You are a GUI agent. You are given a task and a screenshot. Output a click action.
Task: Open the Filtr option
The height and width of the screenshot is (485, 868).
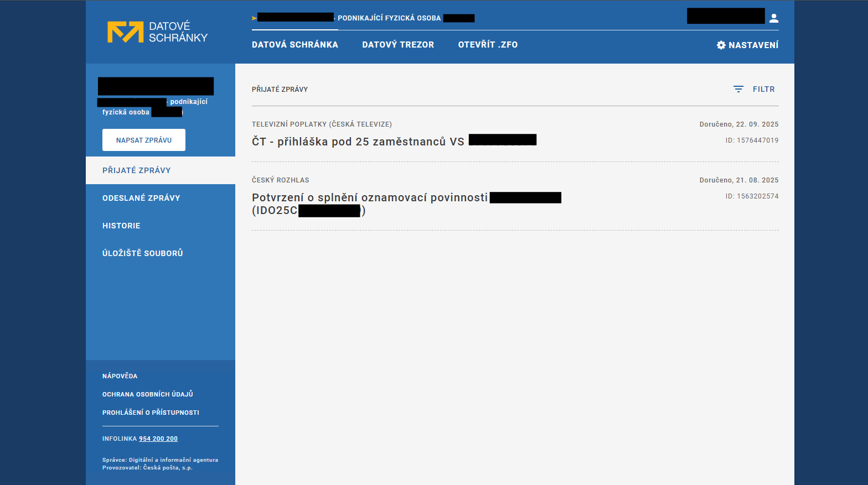[x=763, y=89]
